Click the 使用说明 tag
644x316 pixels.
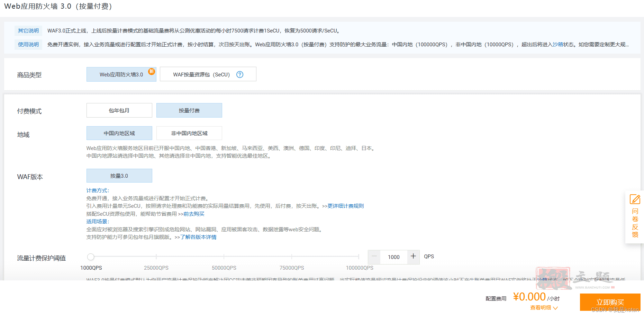tap(28, 45)
